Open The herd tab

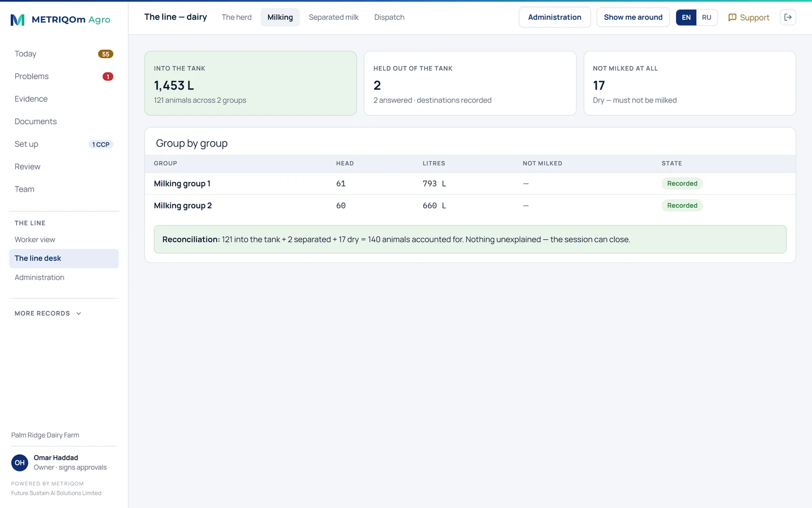pos(236,17)
